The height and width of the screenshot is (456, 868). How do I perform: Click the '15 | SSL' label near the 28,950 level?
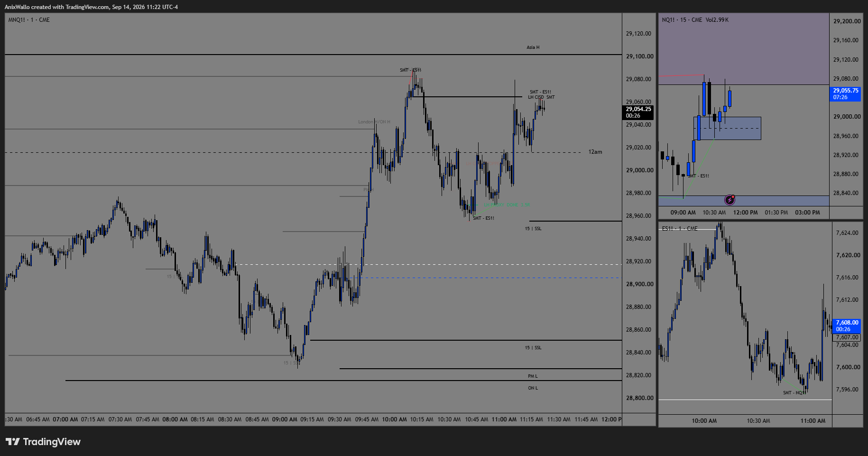pyautogui.click(x=533, y=229)
